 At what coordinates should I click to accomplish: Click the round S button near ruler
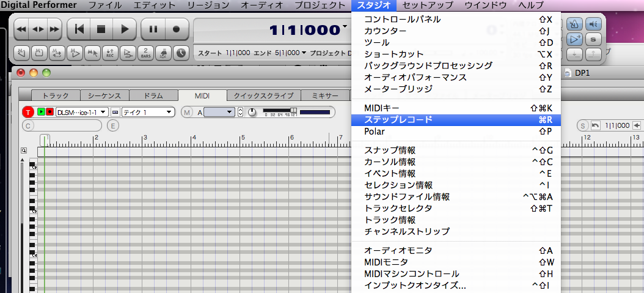point(582,126)
